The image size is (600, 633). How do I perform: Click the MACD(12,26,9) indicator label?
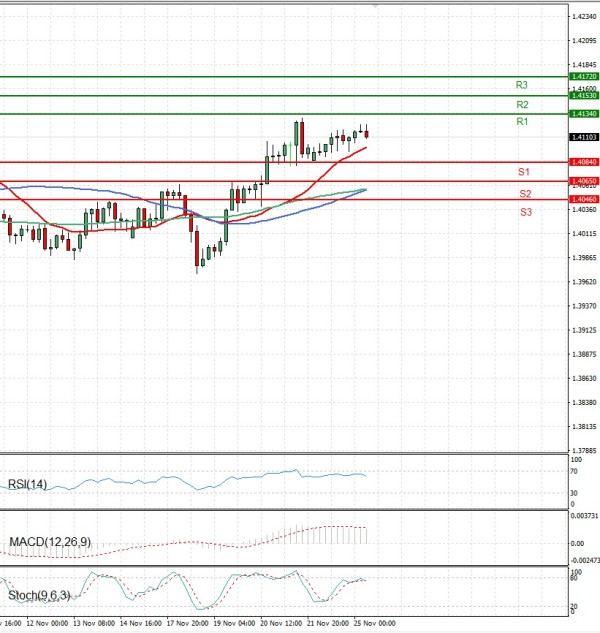coord(48,542)
